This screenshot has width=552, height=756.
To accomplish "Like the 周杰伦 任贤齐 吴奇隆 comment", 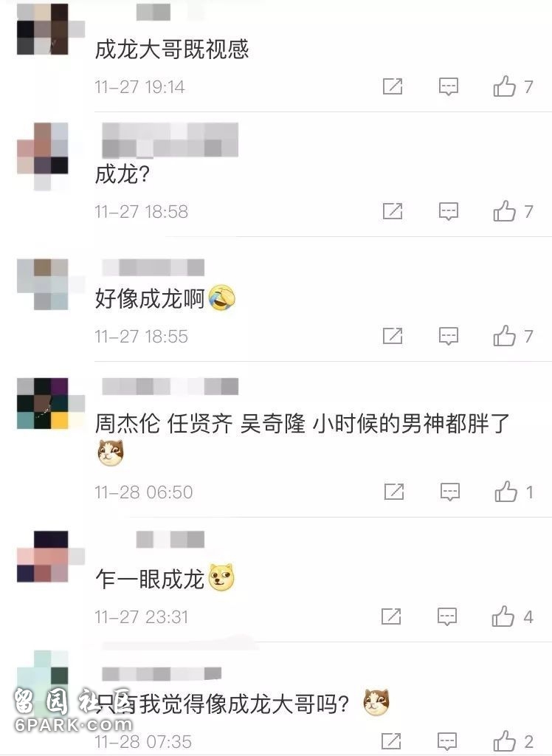I will click(x=506, y=492).
